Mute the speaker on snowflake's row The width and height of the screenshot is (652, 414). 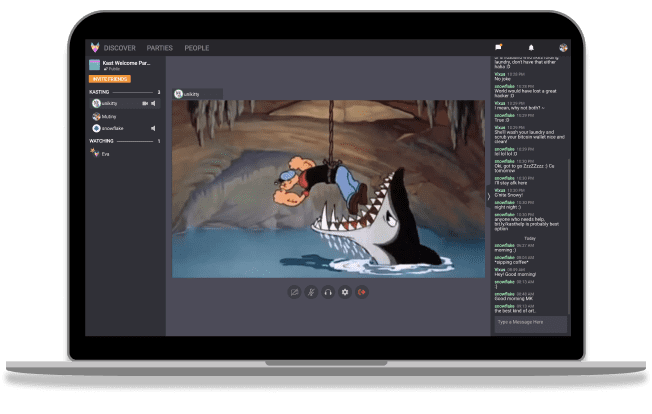(x=153, y=128)
